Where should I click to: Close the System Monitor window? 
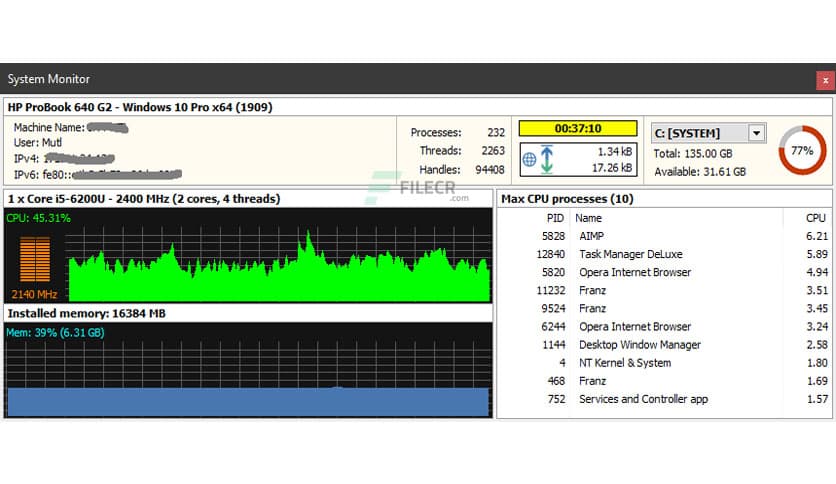pyautogui.click(x=825, y=80)
